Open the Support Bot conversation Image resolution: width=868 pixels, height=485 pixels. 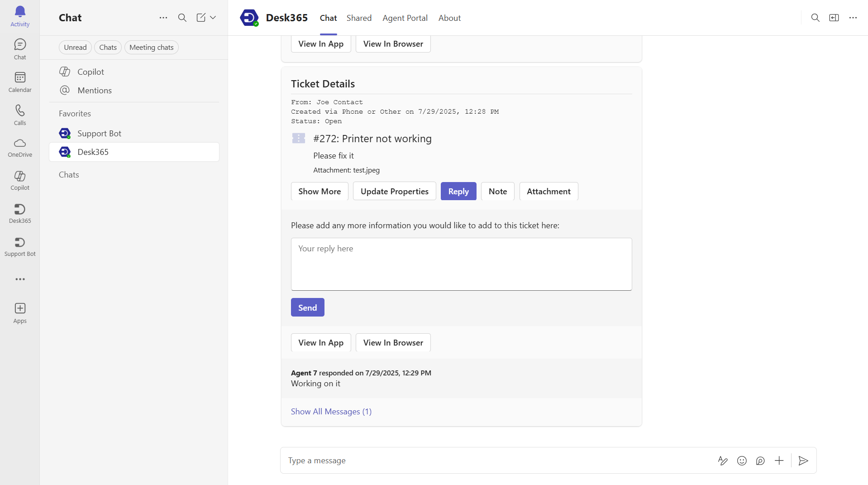[x=134, y=133]
